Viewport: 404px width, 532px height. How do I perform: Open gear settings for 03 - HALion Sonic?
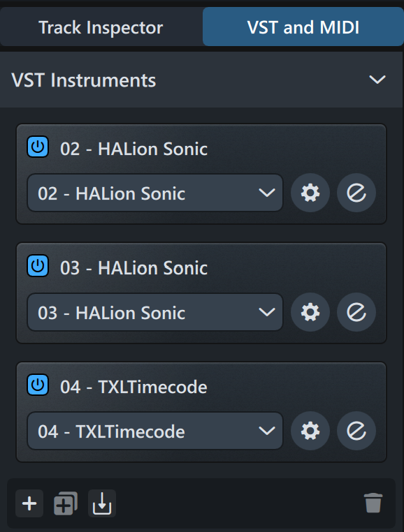310,312
